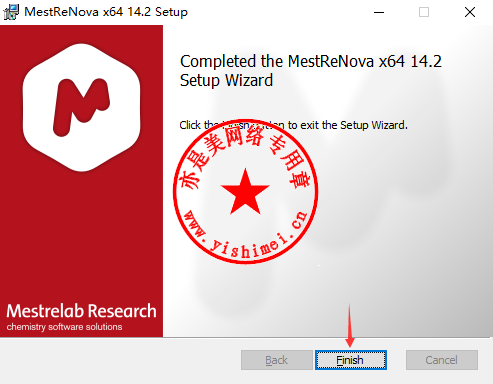Click the disabled maximize button
The image size is (493, 384).
[x=424, y=12]
